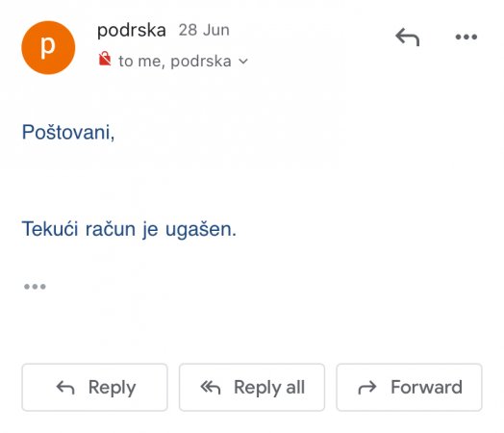Open the three-dot more options menu
This screenshot has height=433, width=504.
[466, 37]
